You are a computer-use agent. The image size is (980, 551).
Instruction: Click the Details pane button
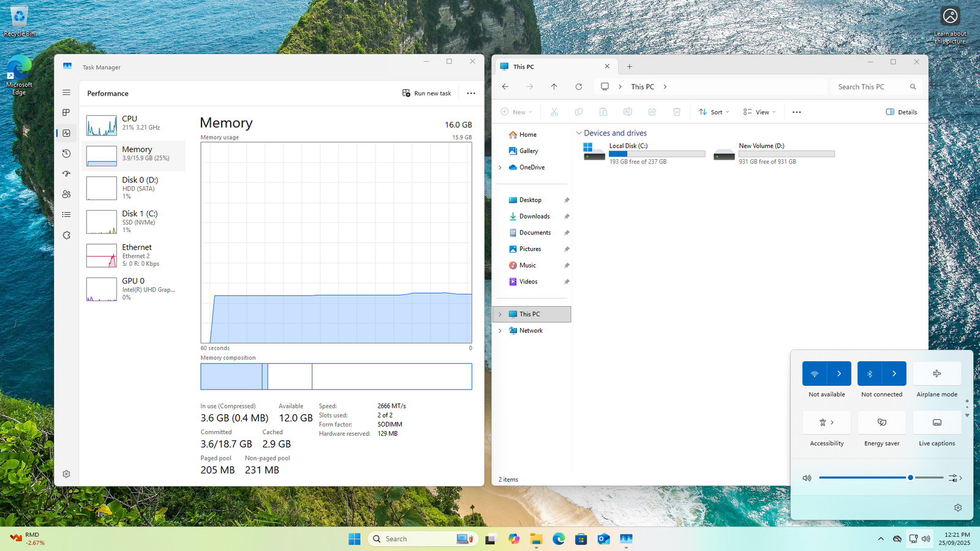click(901, 112)
